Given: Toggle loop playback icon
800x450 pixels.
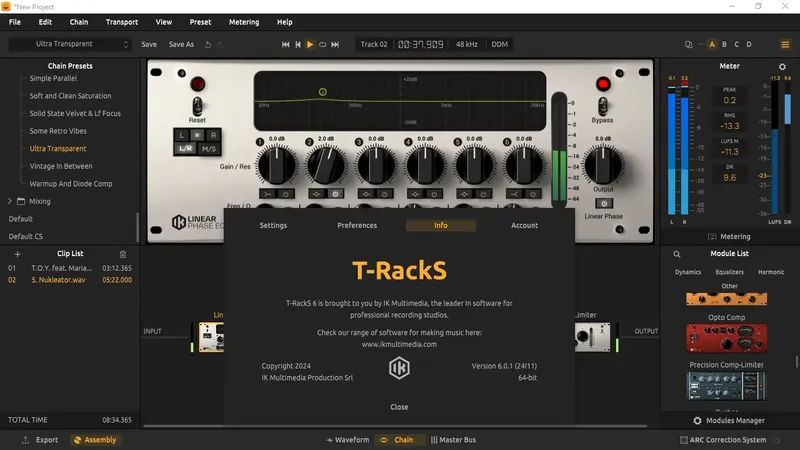Looking at the screenshot, I should (x=322, y=44).
